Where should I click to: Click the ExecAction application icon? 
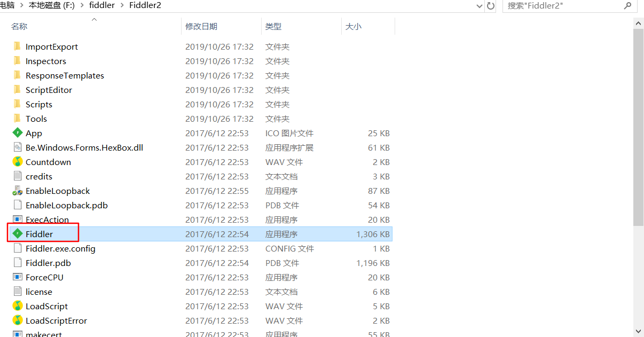[17, 220]
